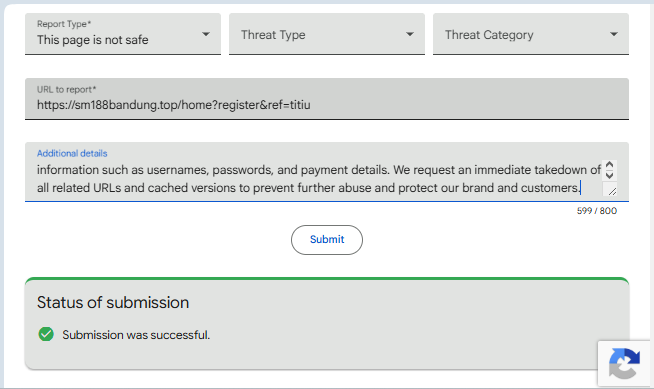Screen dimensions: 654x389
Task: Focus the Additional details text area
Action: pyautogui.click(x=327, y=172)
